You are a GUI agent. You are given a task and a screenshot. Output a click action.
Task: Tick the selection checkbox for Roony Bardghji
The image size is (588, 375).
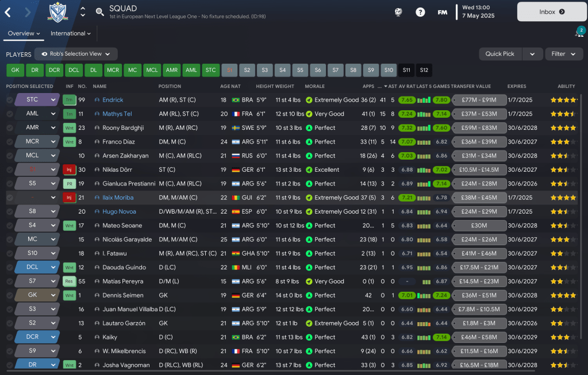(x=10, y=128)
